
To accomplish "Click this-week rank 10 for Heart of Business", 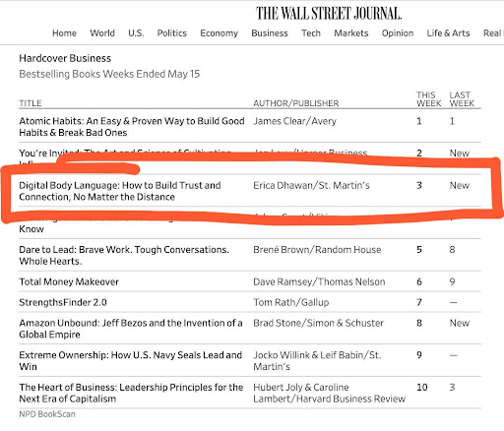I will [x=421, y=388].
